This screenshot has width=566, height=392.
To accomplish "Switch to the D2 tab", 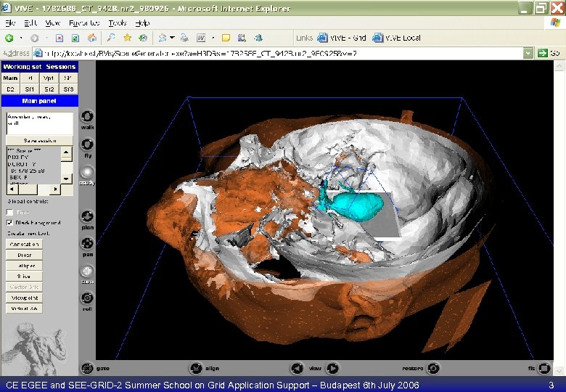I will [x=10, y=89].
